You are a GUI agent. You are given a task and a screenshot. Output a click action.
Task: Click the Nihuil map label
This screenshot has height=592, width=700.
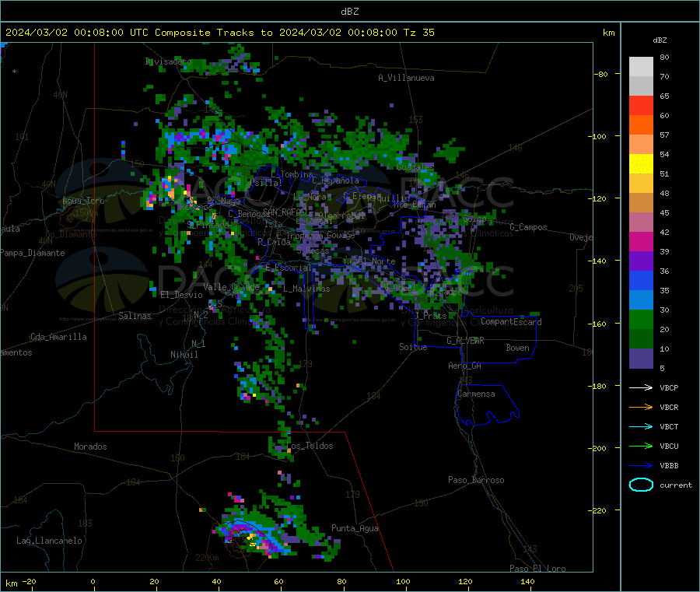(x=184, y=355)
